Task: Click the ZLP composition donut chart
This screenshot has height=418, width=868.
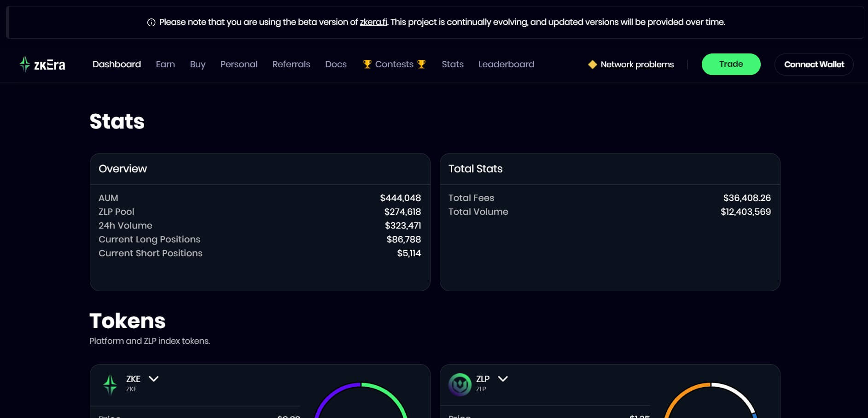Action: tap(711, 400)
